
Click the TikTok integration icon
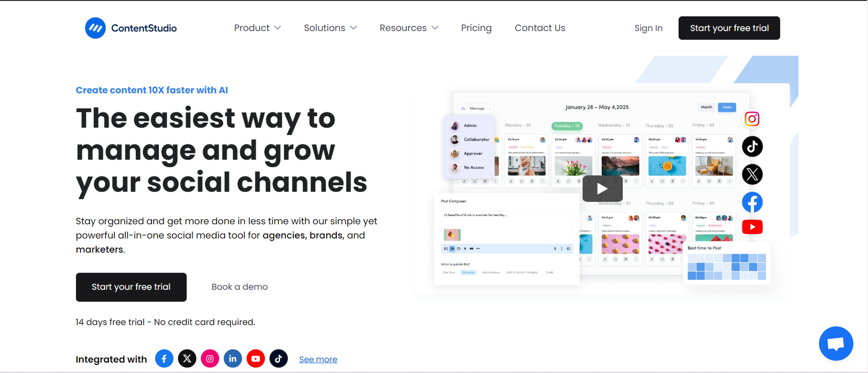[278, 359]
